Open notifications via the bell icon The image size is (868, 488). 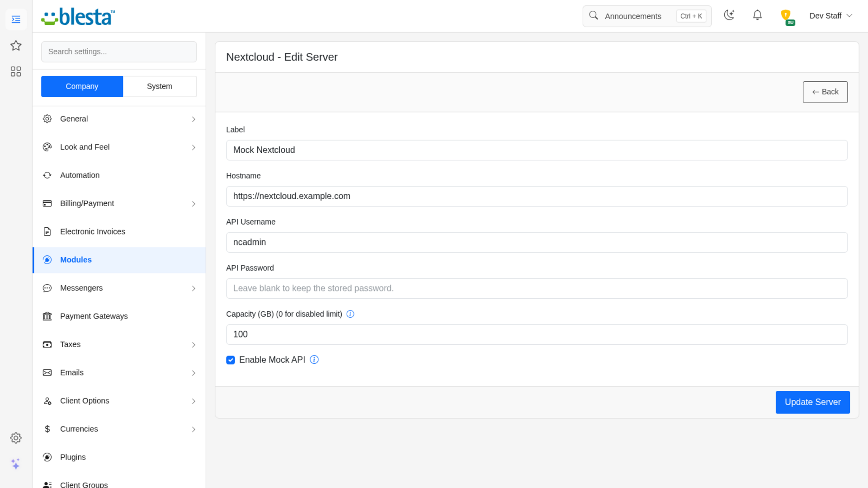click(x=757, y=15)
